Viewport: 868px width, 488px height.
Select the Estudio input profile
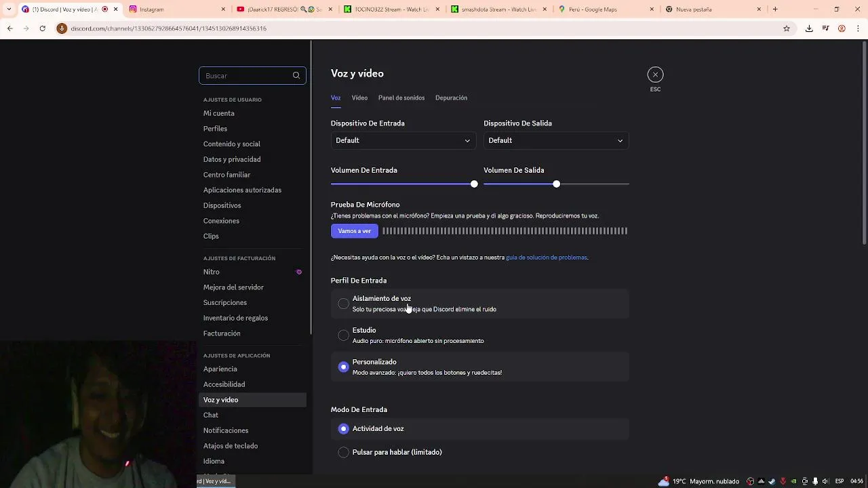(480, 335)
